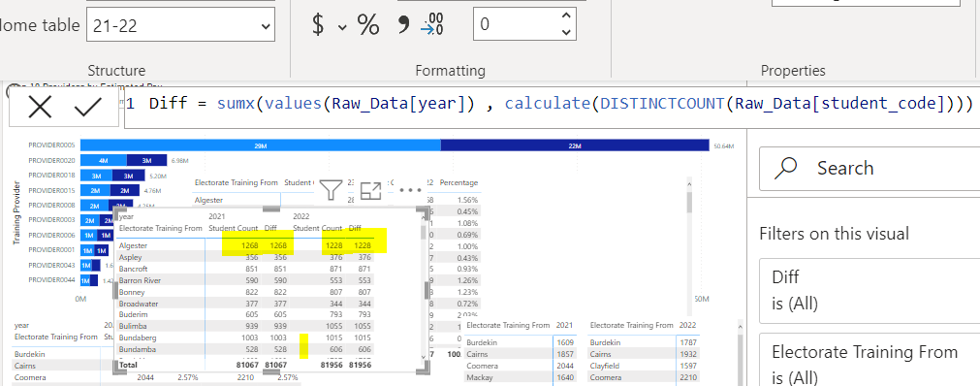The width and height of the screenshot is (980, 386).
Task: Increase decimal places with the up arrow
Action: click(566, 16)
